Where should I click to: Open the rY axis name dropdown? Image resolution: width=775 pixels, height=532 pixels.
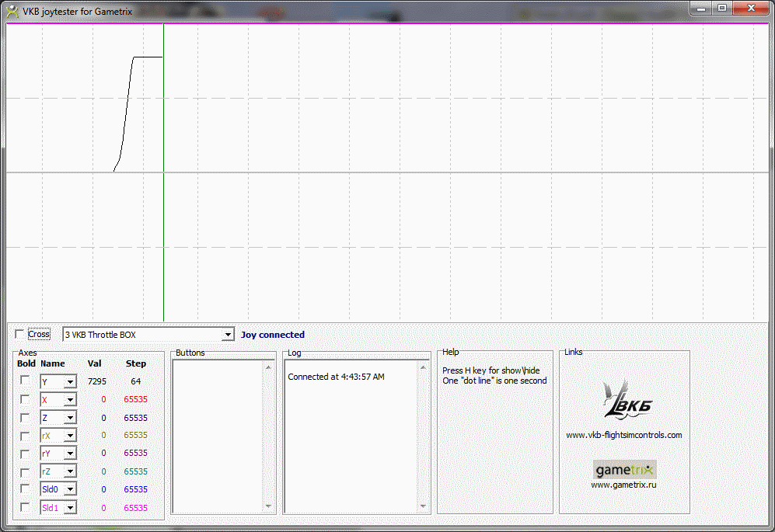point(70,454)
